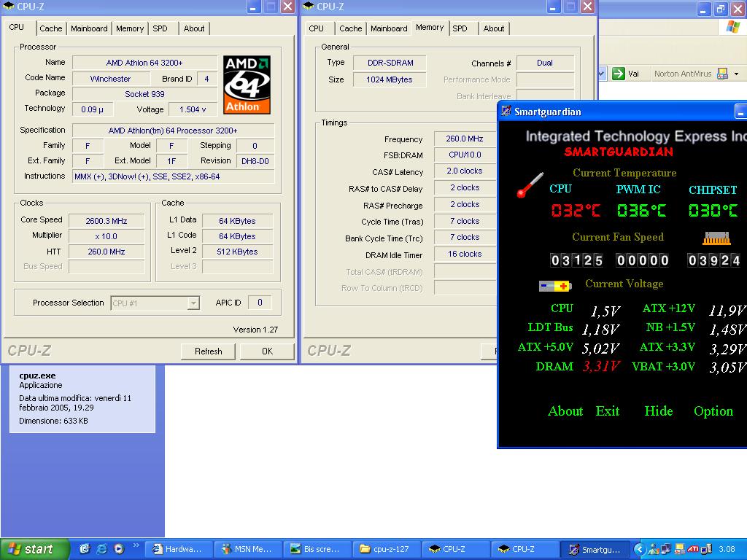Click About in Smartguardian

[565, 411]
